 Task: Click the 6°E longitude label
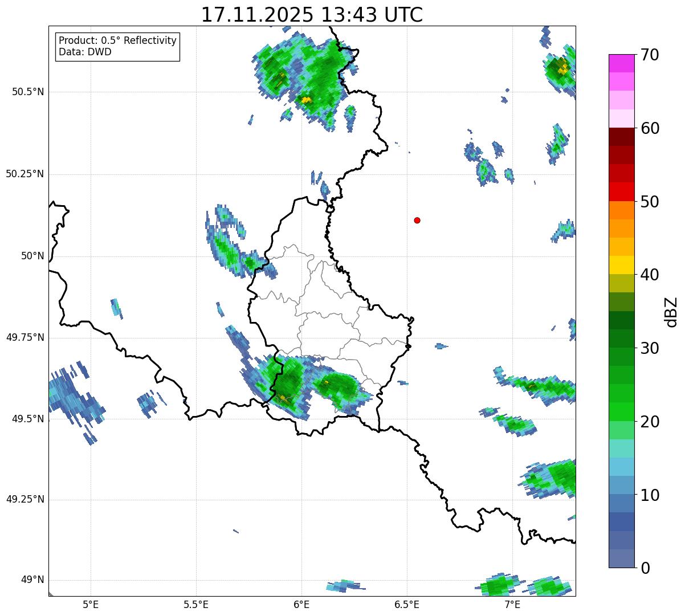tap(301, 604)
